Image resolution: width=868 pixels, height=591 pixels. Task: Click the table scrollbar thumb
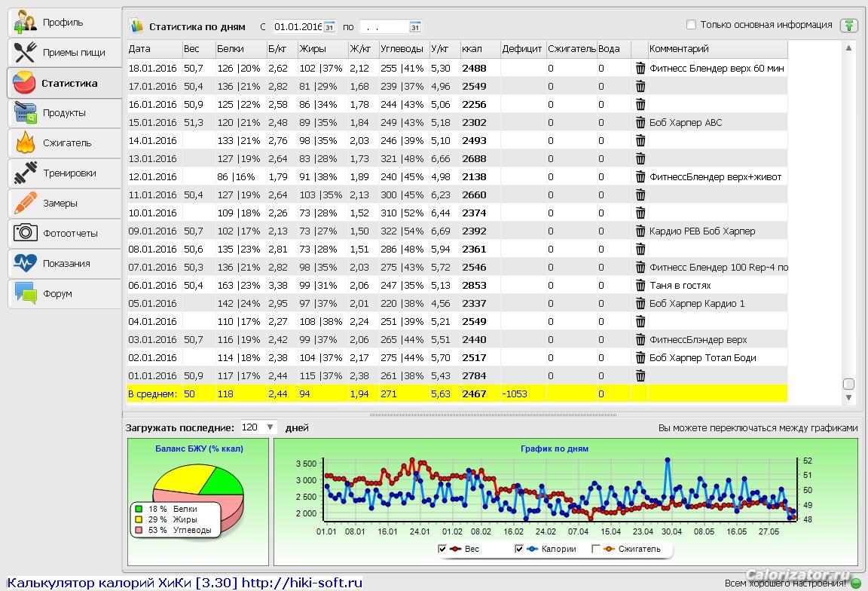(848, 384)
